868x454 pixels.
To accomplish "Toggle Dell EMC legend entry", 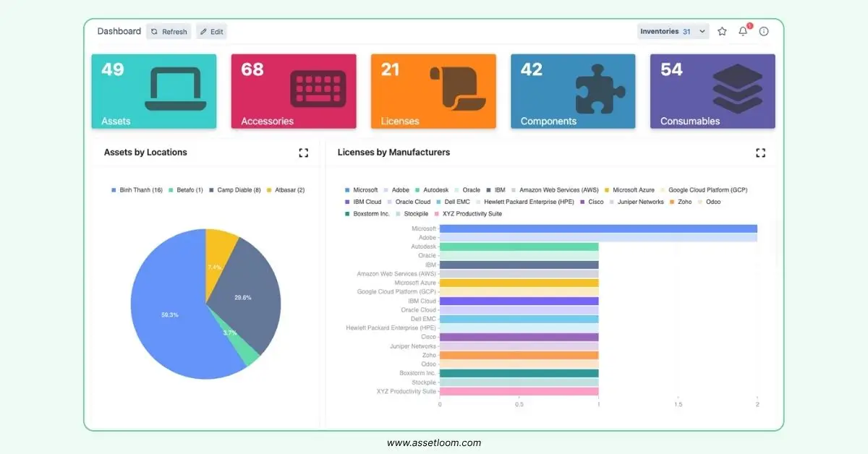I will [x=453, y=202].
